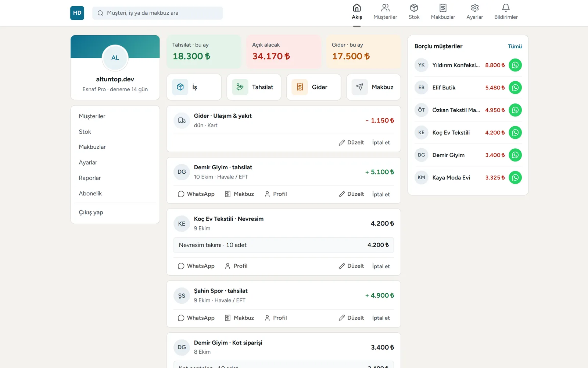Open Makbuz for Şahin Spor tahsilat
588x368 pixels.
[x=239, y=318]
